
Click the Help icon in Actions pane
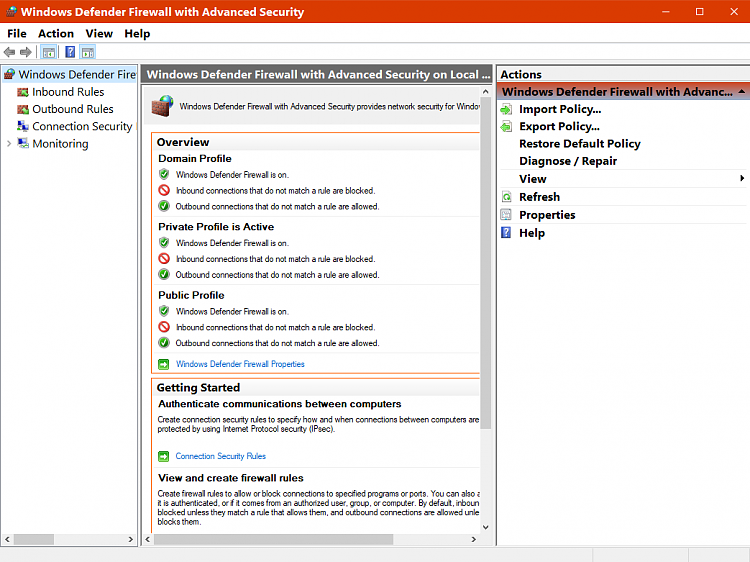[x=506, y=233]
